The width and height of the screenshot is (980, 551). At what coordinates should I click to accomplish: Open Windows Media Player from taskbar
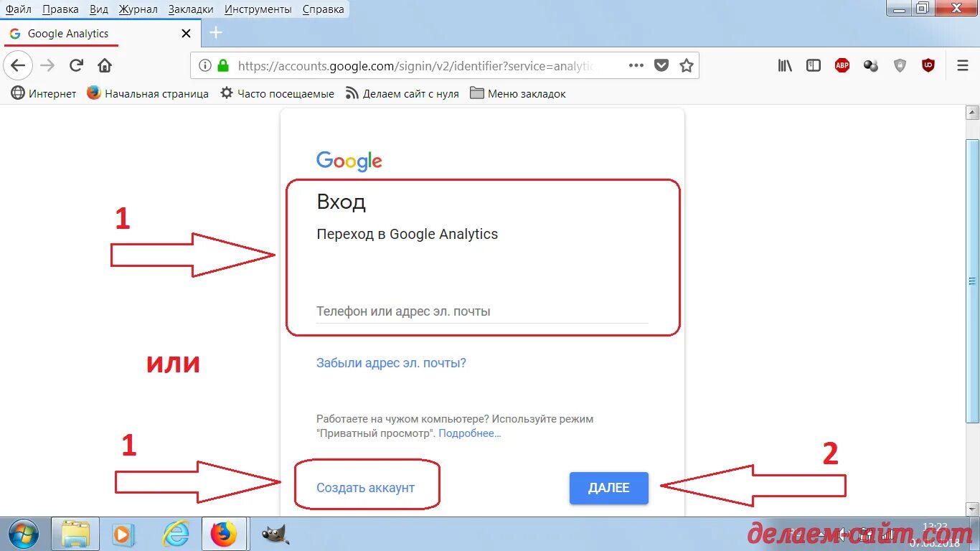click(x=123, y=534)
